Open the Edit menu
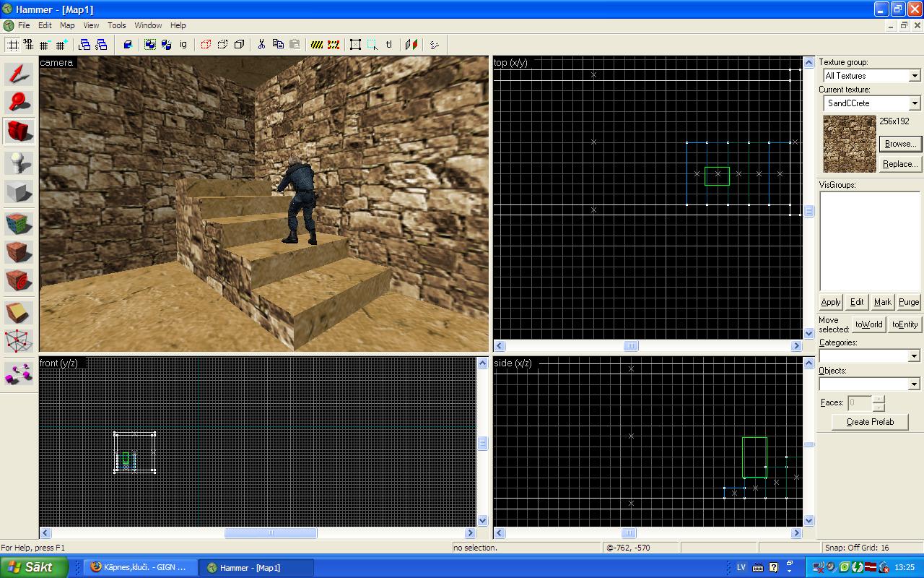This screenshot has width=924, height=578. coord(45,25)
